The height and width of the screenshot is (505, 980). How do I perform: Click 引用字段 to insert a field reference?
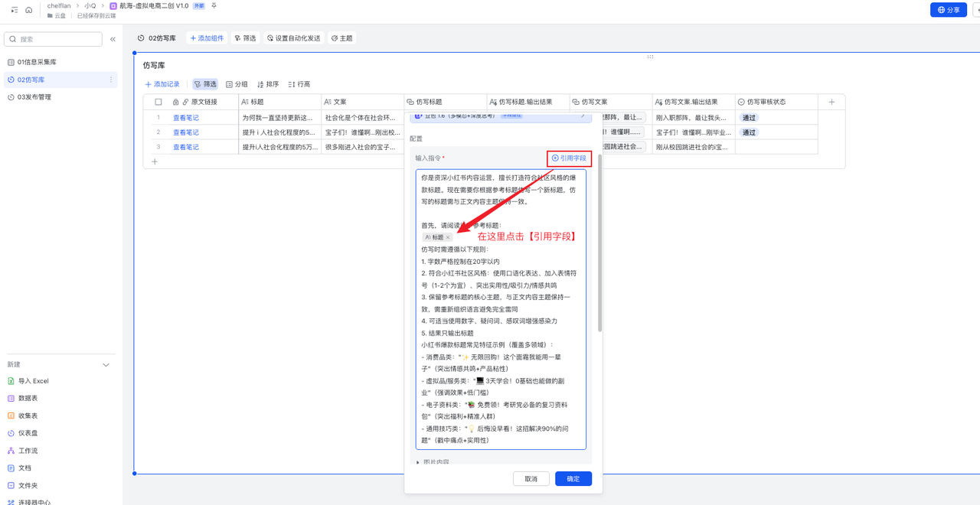(569, 158)
